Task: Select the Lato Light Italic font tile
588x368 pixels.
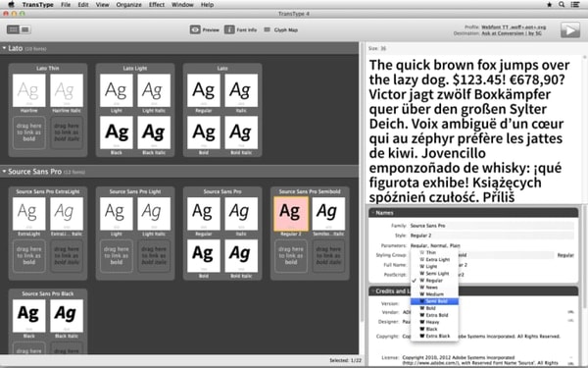Action: [x=154, y=90]
